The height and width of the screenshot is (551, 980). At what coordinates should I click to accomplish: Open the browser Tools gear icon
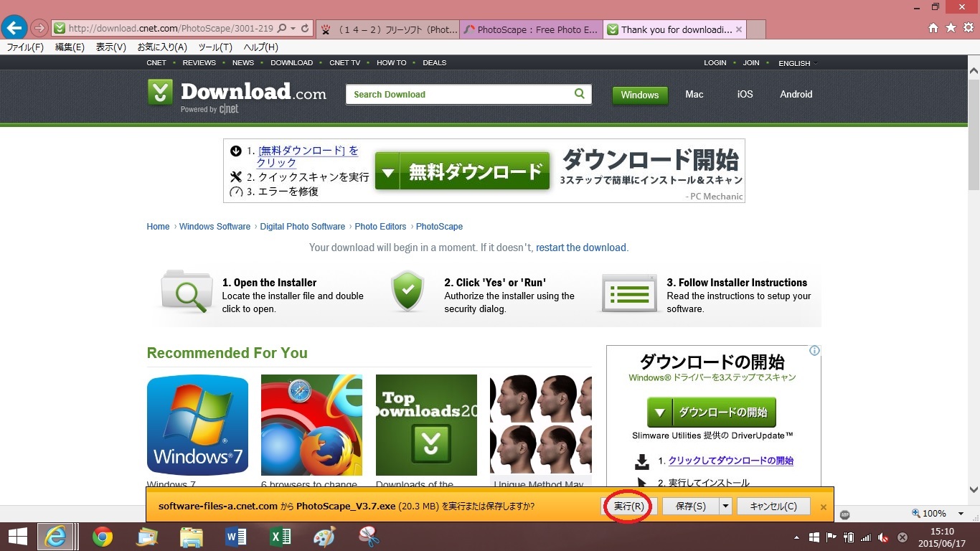pos(968,28)
